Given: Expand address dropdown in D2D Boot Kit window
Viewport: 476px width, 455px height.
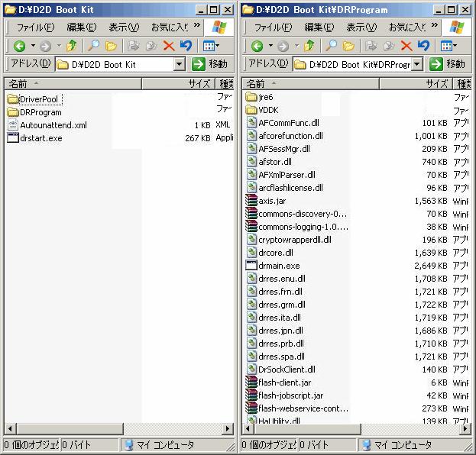Looking at the screenshot, I should [x=180, y=64].
